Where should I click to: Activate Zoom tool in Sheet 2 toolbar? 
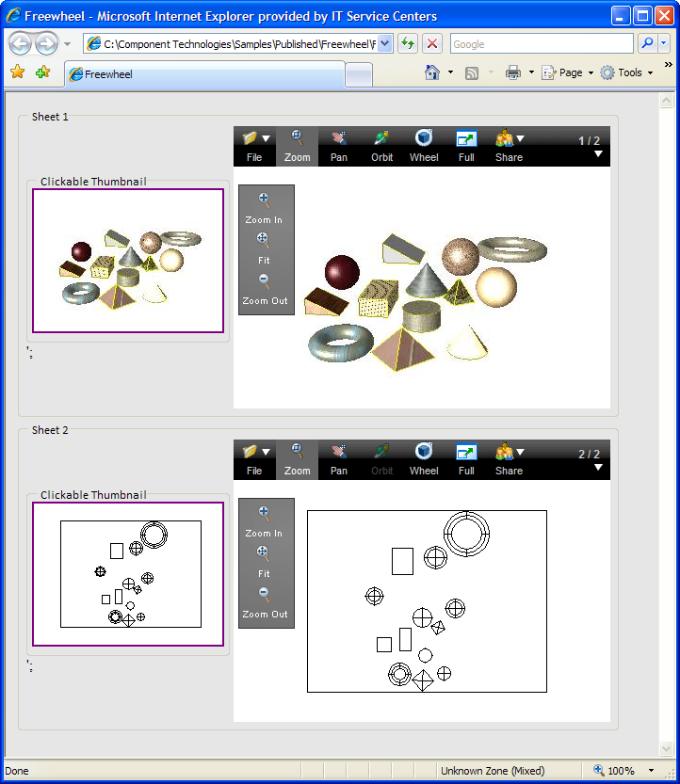297,459
